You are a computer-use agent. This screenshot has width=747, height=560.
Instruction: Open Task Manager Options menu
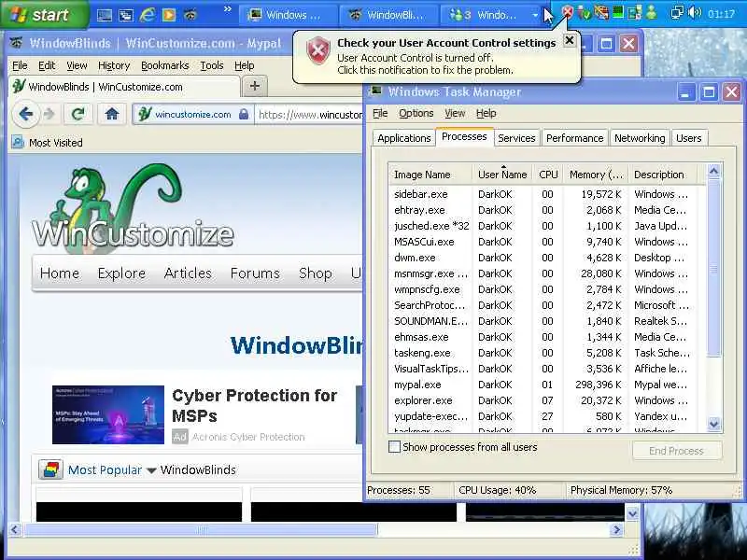[416, 113]
